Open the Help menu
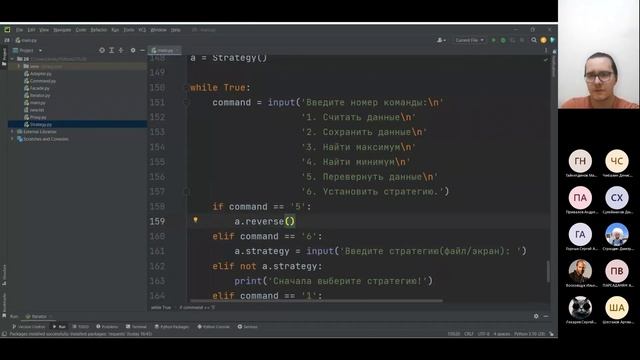 [x=176, y=30]
